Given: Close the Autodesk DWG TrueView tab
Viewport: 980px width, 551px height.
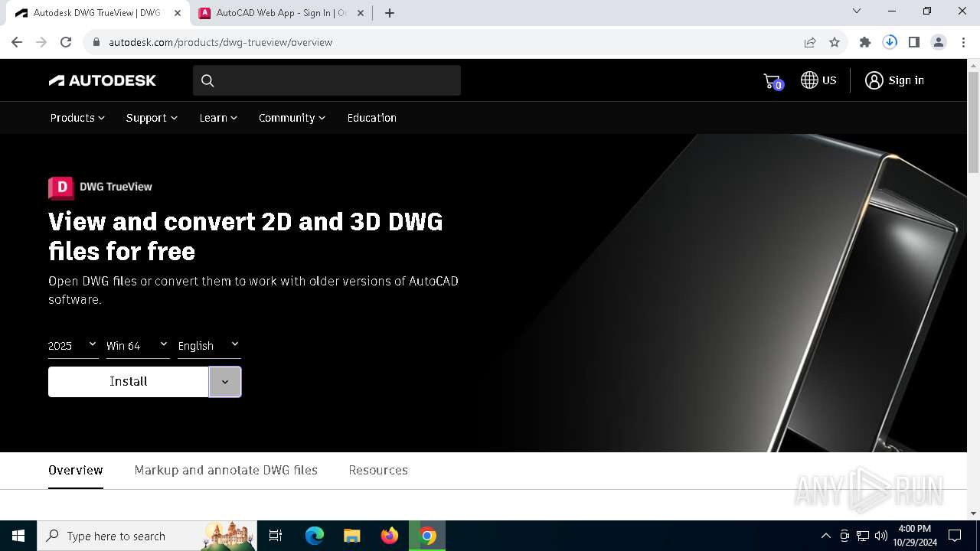Looking at the screenshot, I should point(178,13).
